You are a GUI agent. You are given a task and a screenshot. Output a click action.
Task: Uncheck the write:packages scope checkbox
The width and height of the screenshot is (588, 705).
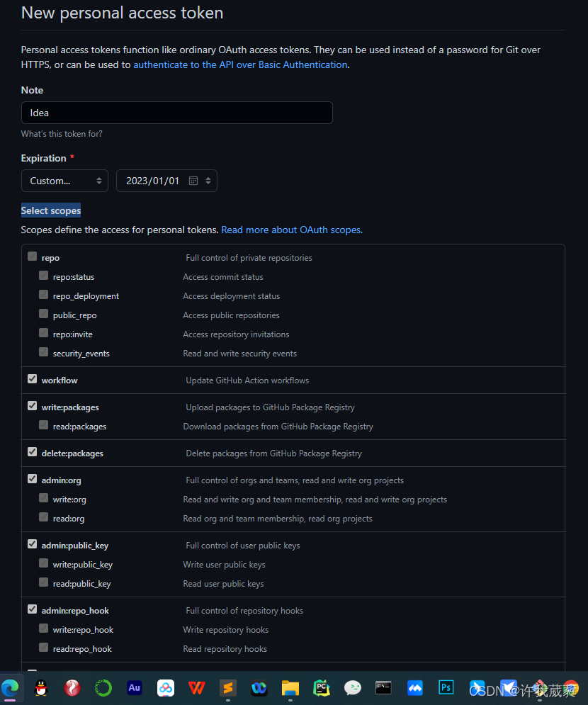point(32,406)
